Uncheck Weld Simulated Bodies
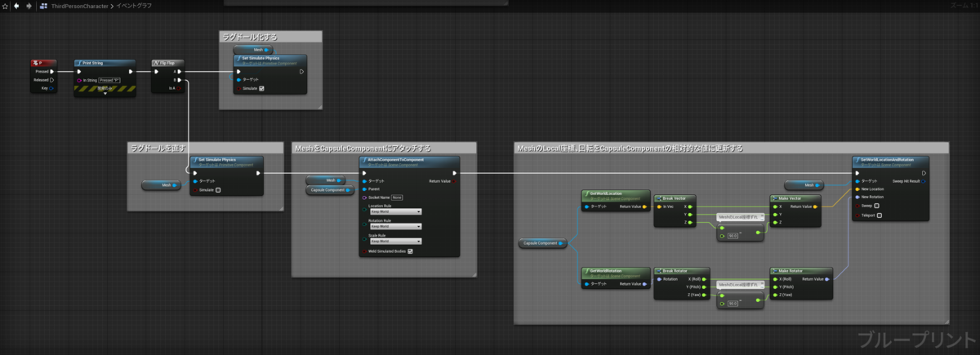 pos(410,251)
